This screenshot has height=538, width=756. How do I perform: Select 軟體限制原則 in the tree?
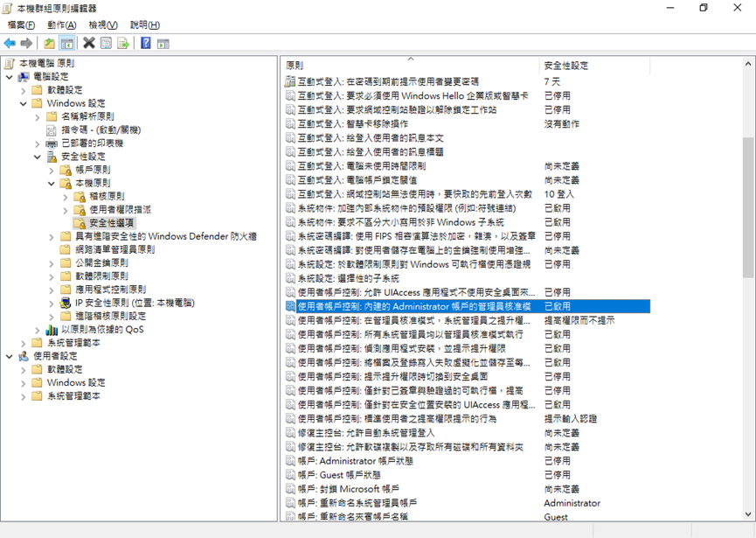click(x=101, y=276)
